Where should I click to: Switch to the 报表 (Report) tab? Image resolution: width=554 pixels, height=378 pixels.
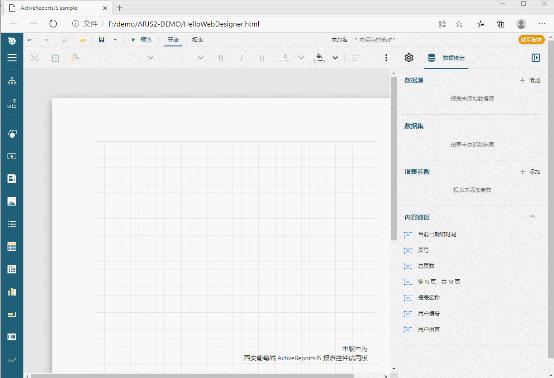[x=198, y=40]
